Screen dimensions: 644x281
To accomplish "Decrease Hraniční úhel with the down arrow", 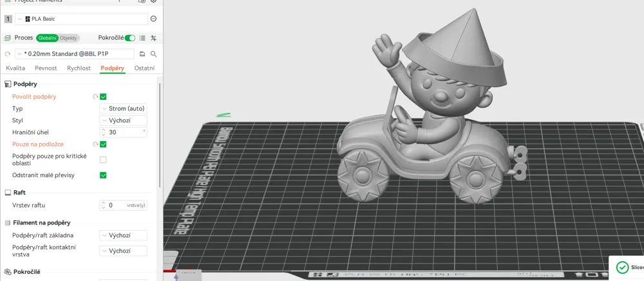I will 103,135.
